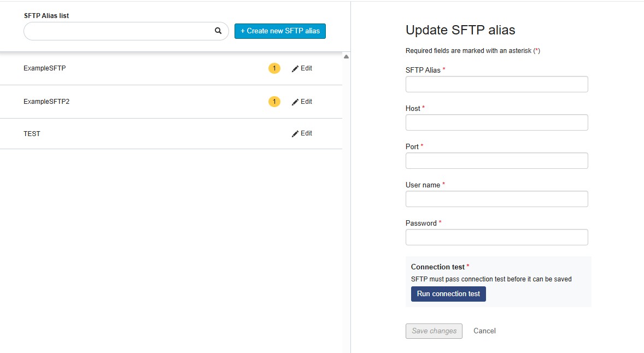
Task: Select the ExampleSFTP list entry
Action: coord(45,68)
